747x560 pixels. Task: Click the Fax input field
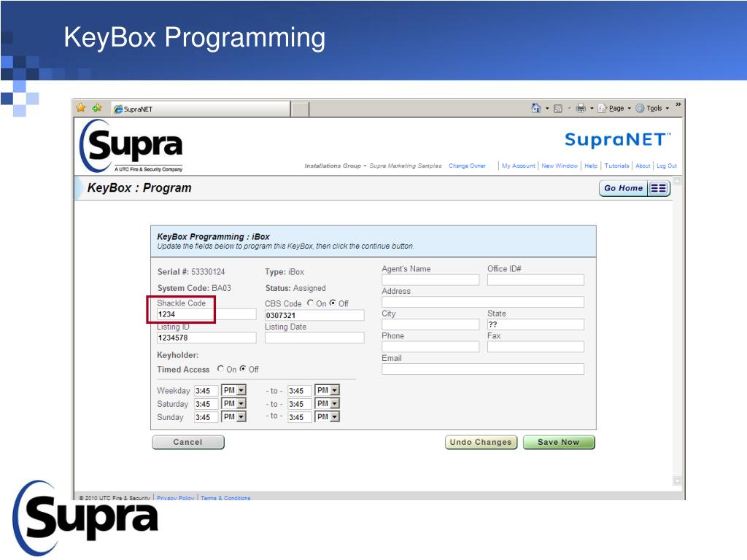(x=535, y=346)
